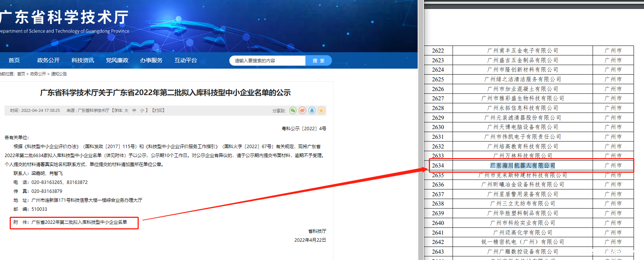Click the contact line 梁嘉明、肖智飞
Viewport: 644px width, 260px height.
(x=47, y=173)
